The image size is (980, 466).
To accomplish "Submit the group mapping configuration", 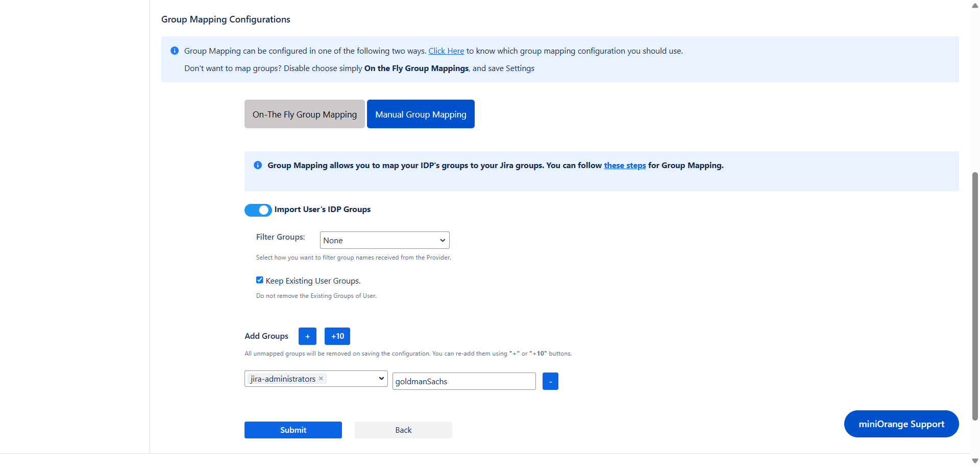I will [x=293, y=430].
